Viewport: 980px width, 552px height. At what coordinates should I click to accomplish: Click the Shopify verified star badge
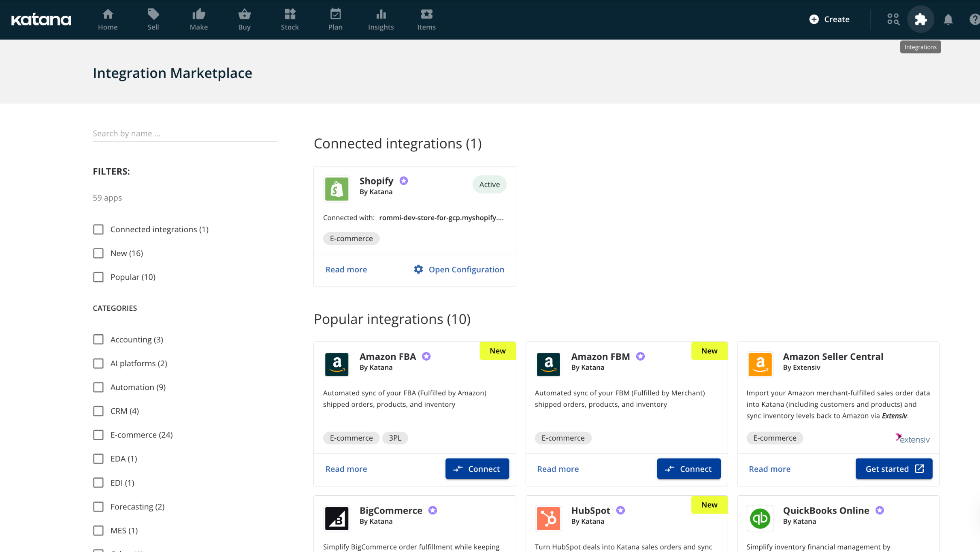coord(404,181)
